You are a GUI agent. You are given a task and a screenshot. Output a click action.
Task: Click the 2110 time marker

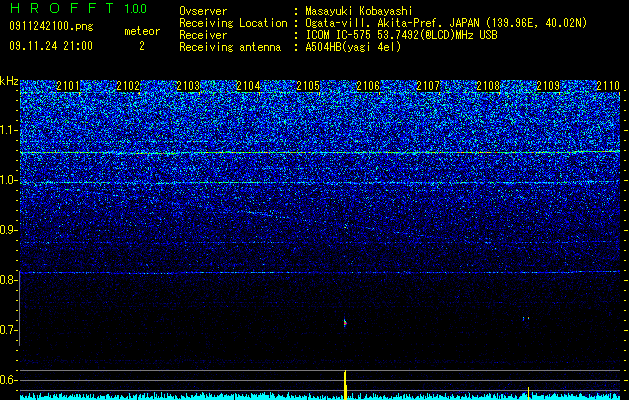coord(608,86)
